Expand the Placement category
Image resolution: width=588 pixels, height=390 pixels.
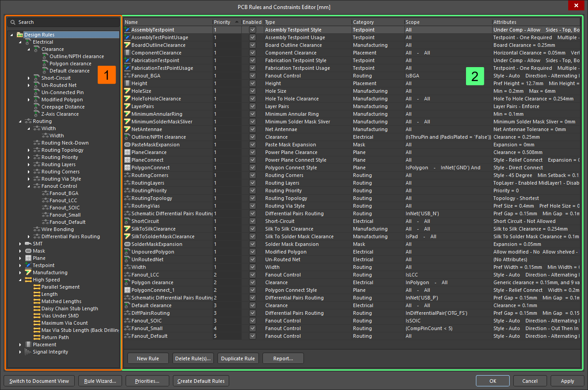(20, 344)
